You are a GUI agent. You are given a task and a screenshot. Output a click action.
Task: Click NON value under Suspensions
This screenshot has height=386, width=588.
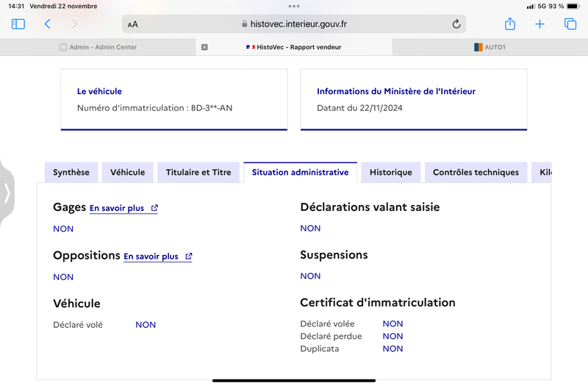click(x=310, y=276)
